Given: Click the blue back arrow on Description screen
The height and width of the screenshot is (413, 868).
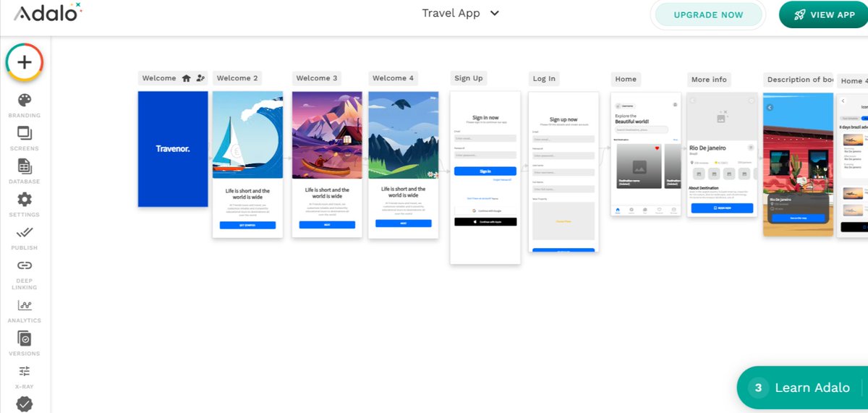Looking at the screenshot, I should click(770, 107).
